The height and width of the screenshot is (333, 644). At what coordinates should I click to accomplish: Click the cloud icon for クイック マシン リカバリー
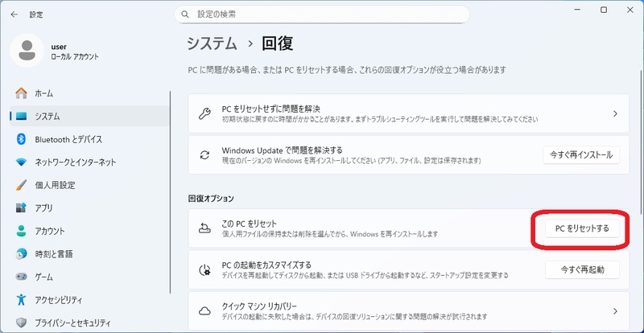204,311
